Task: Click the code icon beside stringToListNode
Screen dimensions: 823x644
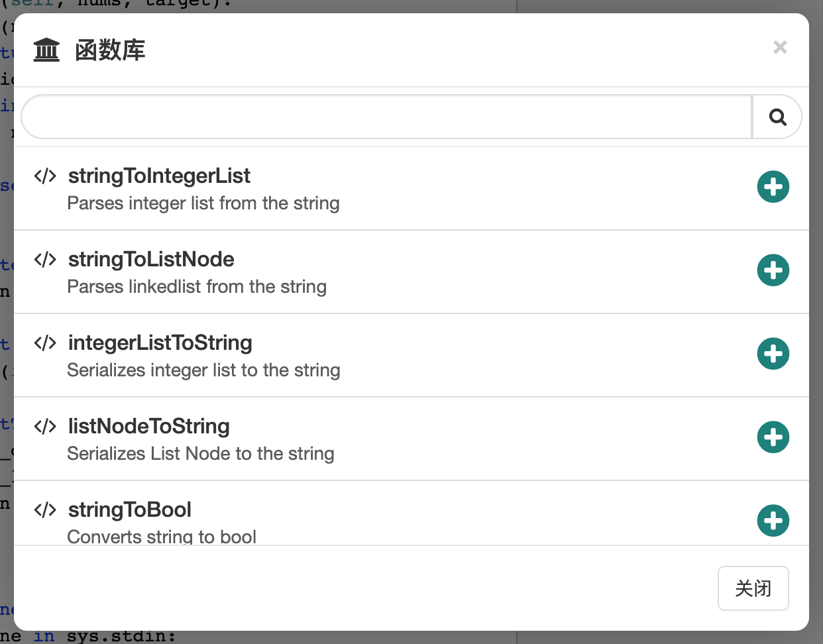Action: pyautogui.click(x=45, y=260)
